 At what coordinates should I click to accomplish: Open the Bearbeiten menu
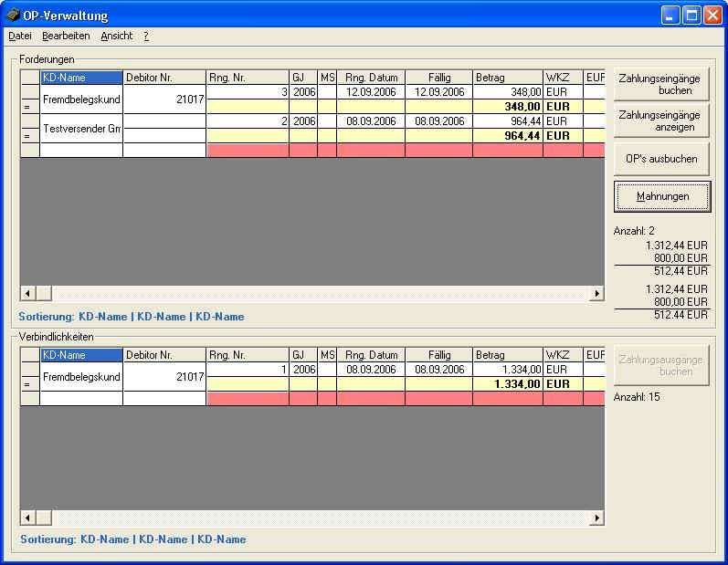[x=66, y=36]
